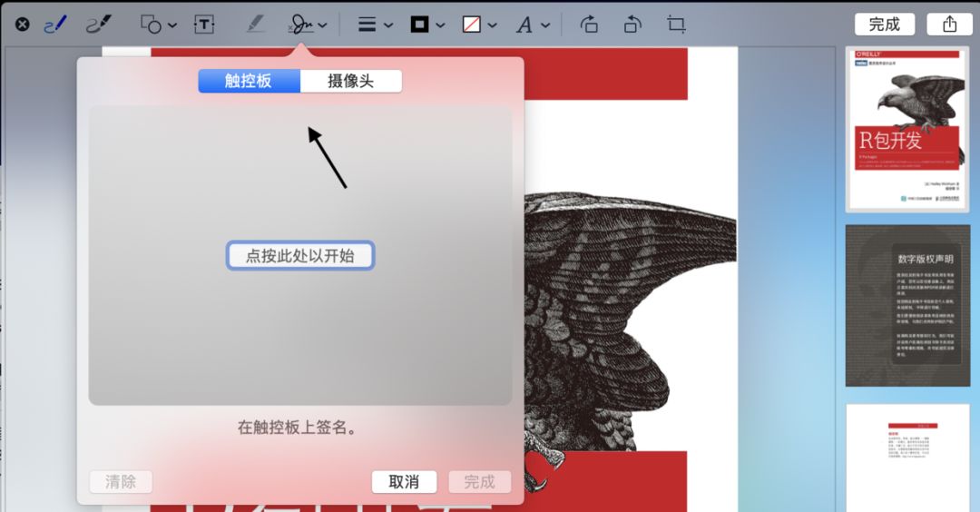Click 点按此处以开始 to begin signing
Screen dimensions: 980x512
tap(300, 256)
